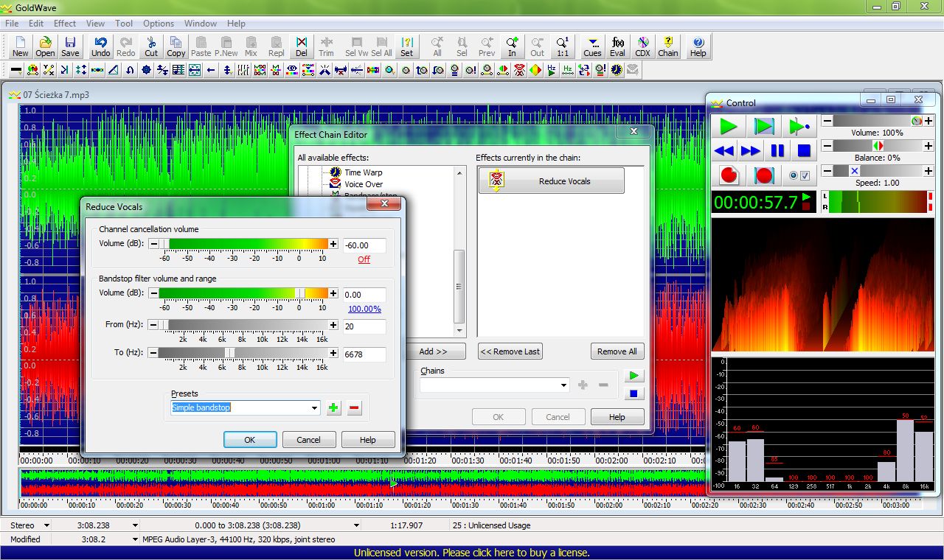Image resolution: width=944 pixels, height=560 pixels.
Task: Open the Window menu
Action: pos(201,24)
